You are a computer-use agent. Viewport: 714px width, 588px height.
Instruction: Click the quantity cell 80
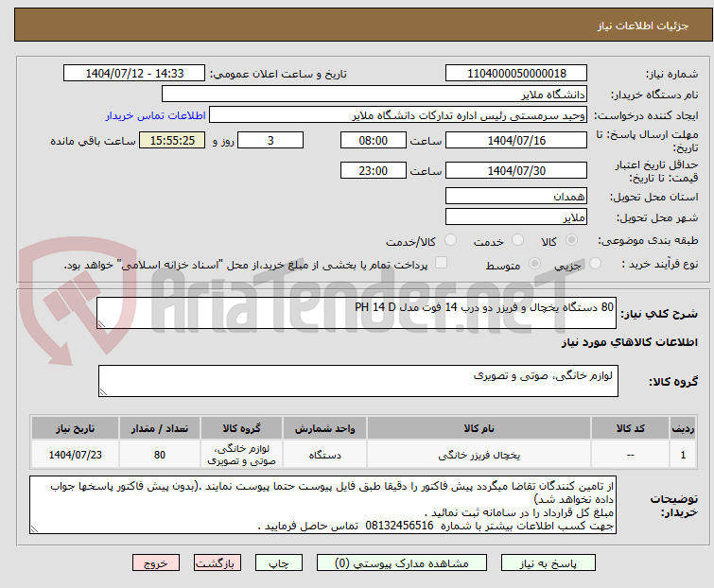[160, 455]
